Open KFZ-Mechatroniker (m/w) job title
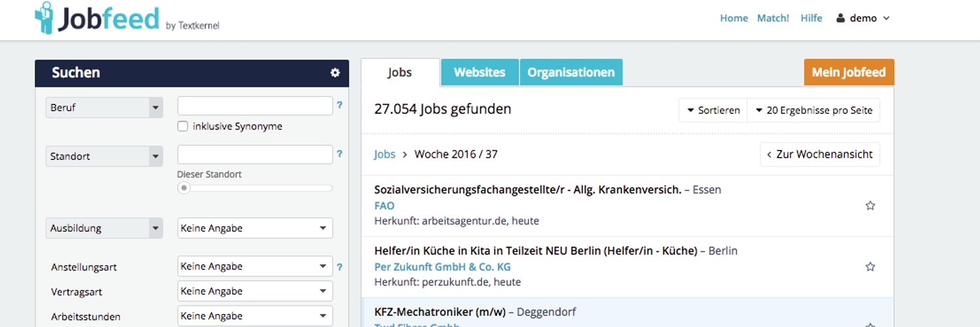The image size is (980, 327). pos(440,312)
